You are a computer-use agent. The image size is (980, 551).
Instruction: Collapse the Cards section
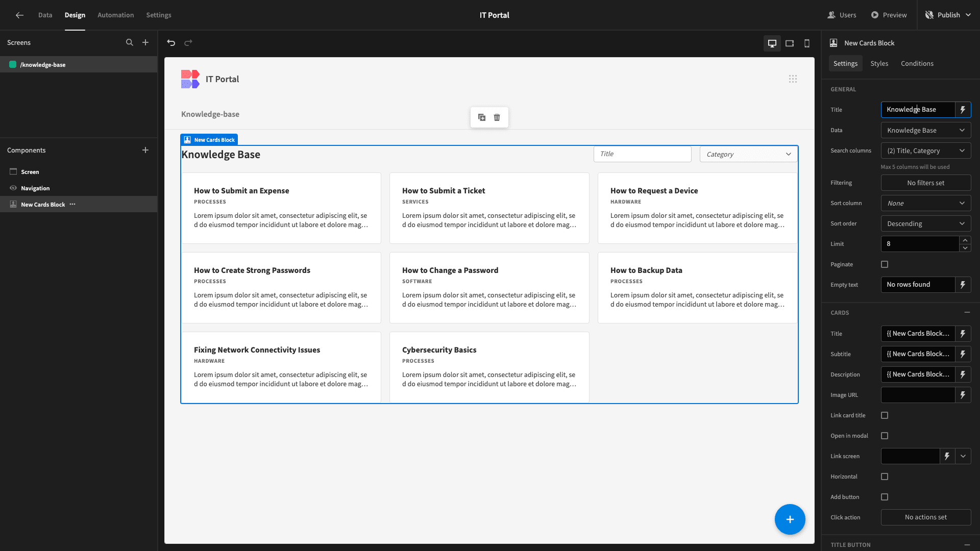tap(967, 312)
